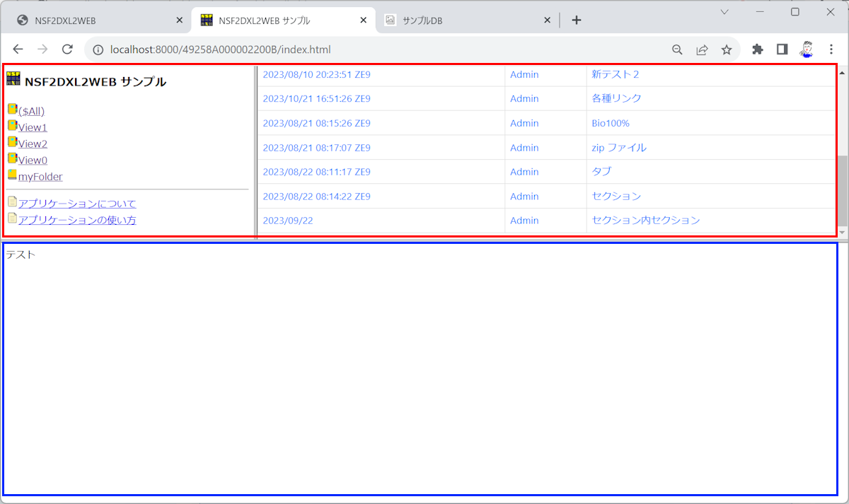Click the date 2023/10/21 16:51:26 ZE9
Screen dimensions: 849x504
(316, 98)
